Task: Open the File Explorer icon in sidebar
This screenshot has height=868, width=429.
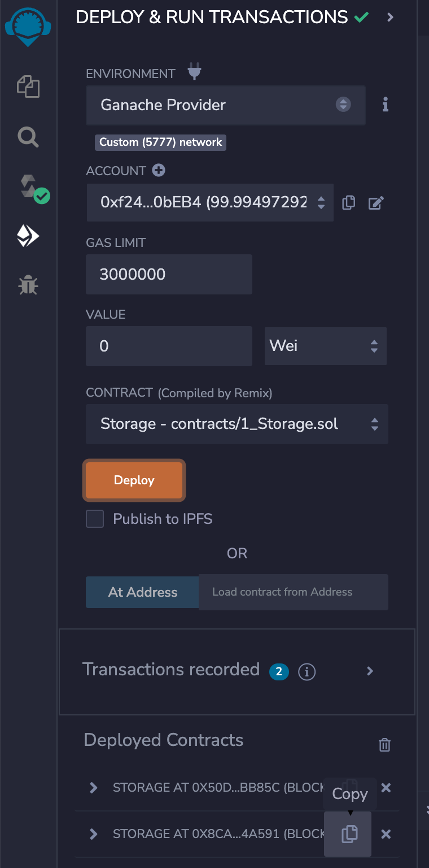Action: click(x=28, y=87)
